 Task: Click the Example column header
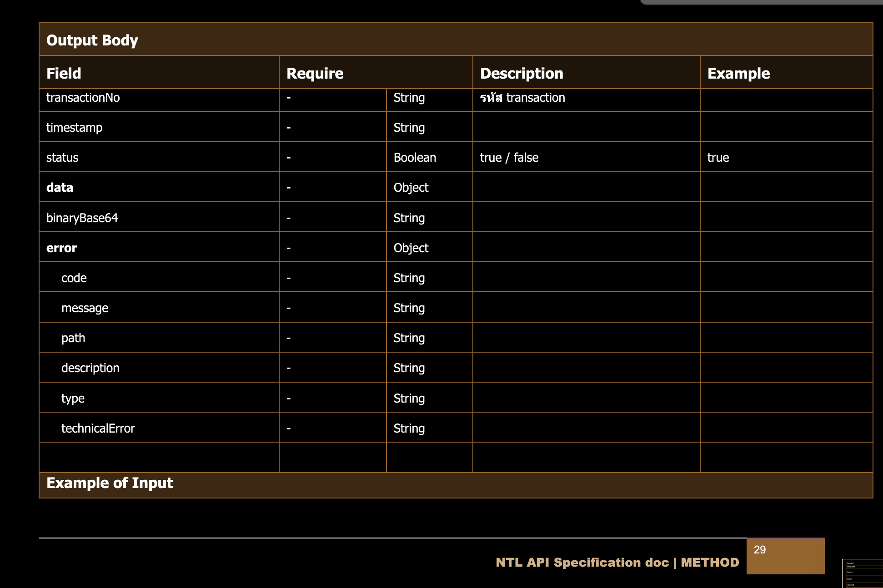click(x=738, y=73)
